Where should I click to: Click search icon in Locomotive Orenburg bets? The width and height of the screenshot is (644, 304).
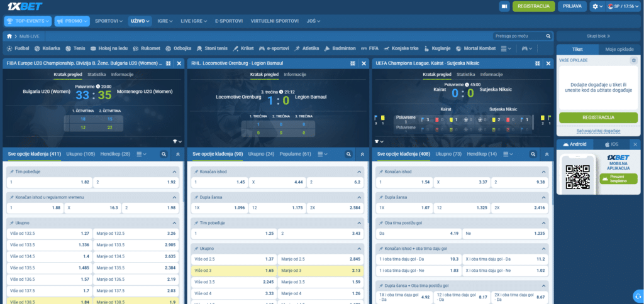tap(348, 155)
